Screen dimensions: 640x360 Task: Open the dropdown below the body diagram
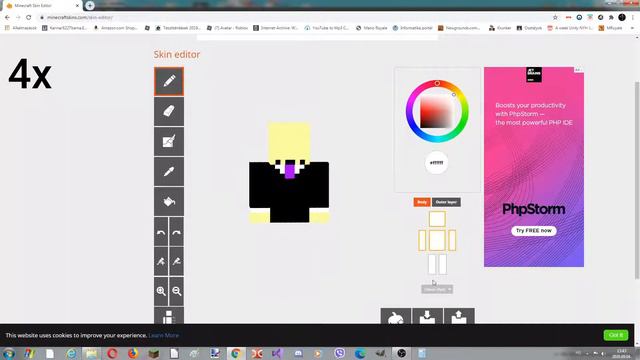437,289
